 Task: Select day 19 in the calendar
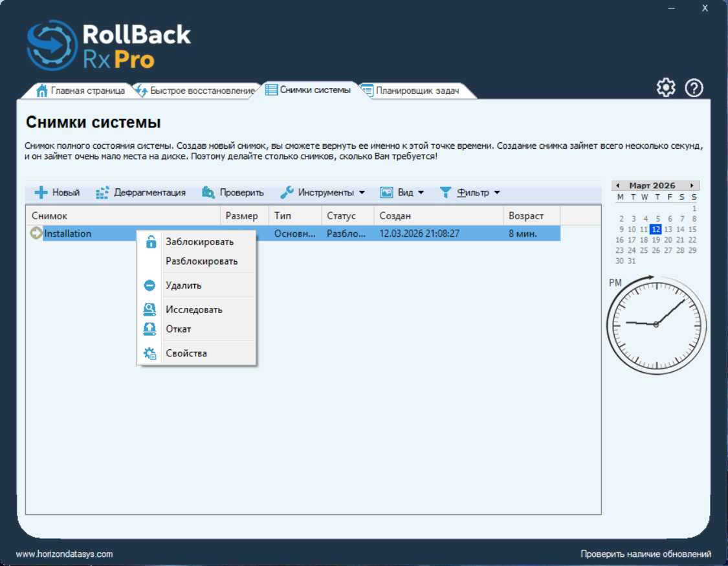[656, 240]
